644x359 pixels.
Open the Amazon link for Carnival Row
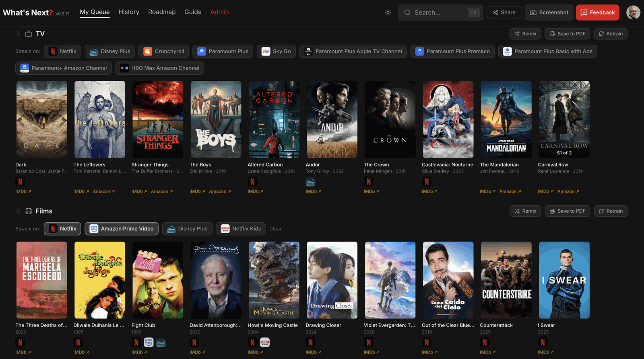[x=568, y=191]
